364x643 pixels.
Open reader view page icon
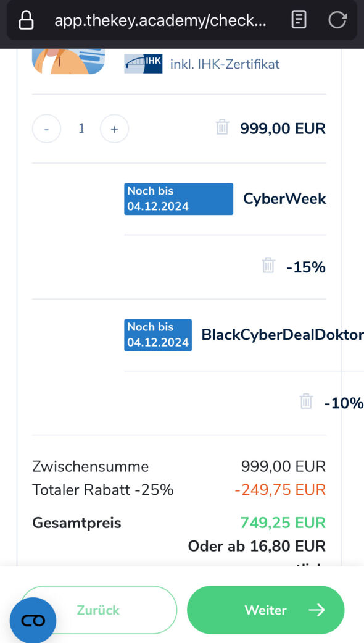click(299, 20)
